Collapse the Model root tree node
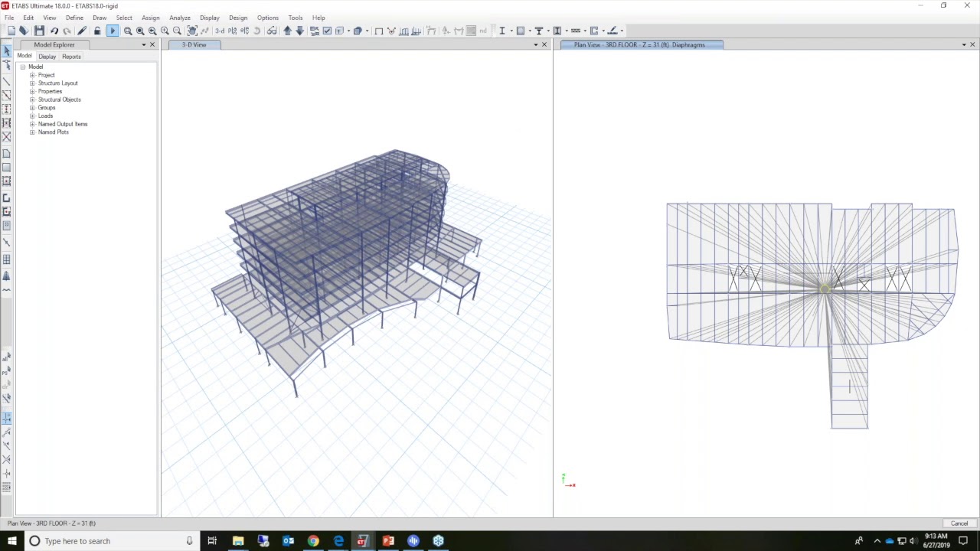Screen dimensions: 980x551 (23, 67)
